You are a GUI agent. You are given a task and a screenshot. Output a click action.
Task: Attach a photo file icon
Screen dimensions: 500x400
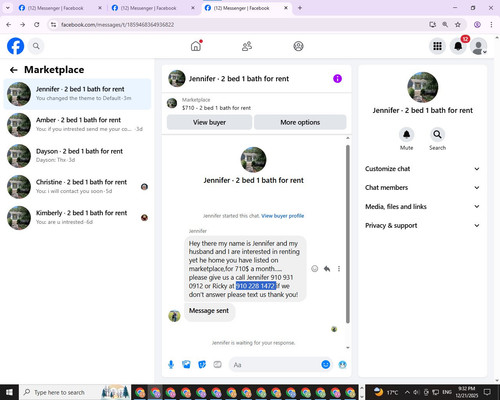pyautogui.click(x=186, y=364)
